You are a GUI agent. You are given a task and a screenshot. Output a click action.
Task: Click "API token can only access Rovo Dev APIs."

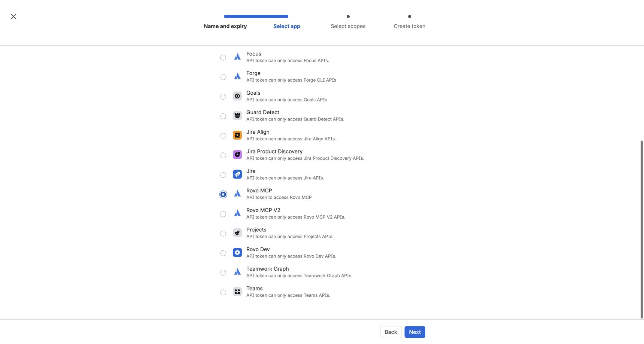click(x=291, y=256)
